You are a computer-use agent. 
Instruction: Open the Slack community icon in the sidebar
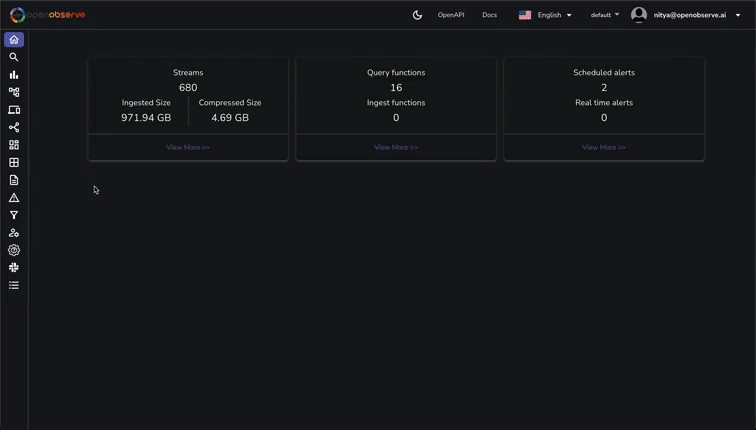(x=14, y=268)
